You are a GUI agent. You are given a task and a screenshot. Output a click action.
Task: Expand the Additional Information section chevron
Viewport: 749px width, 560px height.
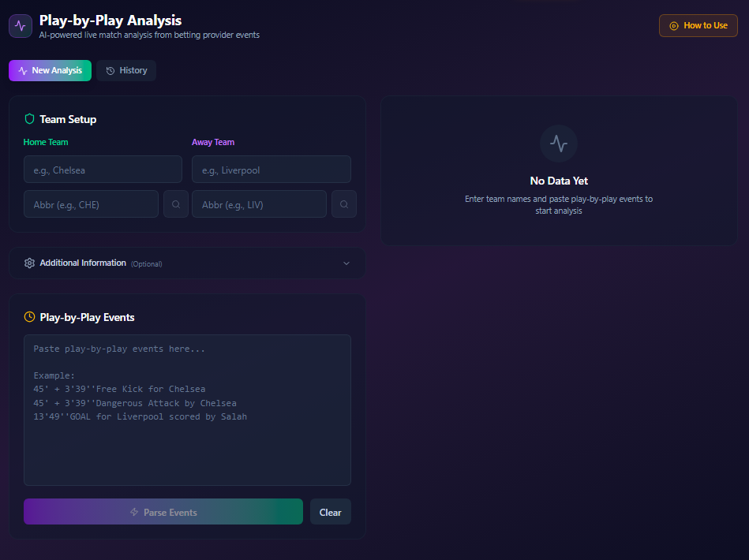(x=346, y=263)
